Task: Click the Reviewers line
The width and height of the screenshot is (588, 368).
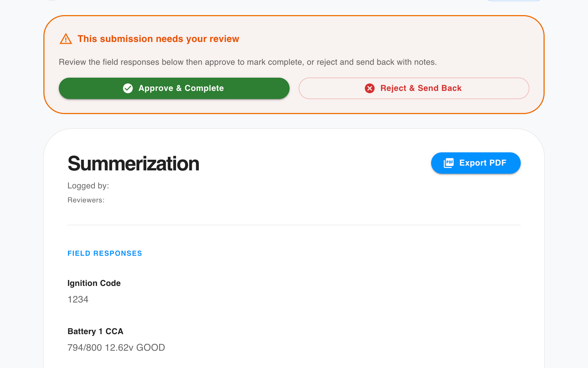Action: click(x=86, y=200)
